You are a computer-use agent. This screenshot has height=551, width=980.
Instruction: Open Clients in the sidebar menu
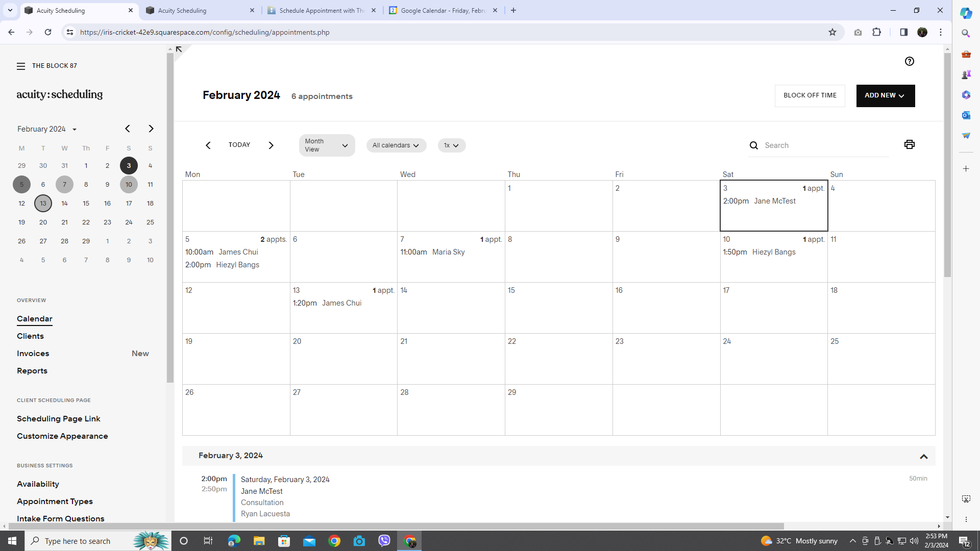click(30, 336)
